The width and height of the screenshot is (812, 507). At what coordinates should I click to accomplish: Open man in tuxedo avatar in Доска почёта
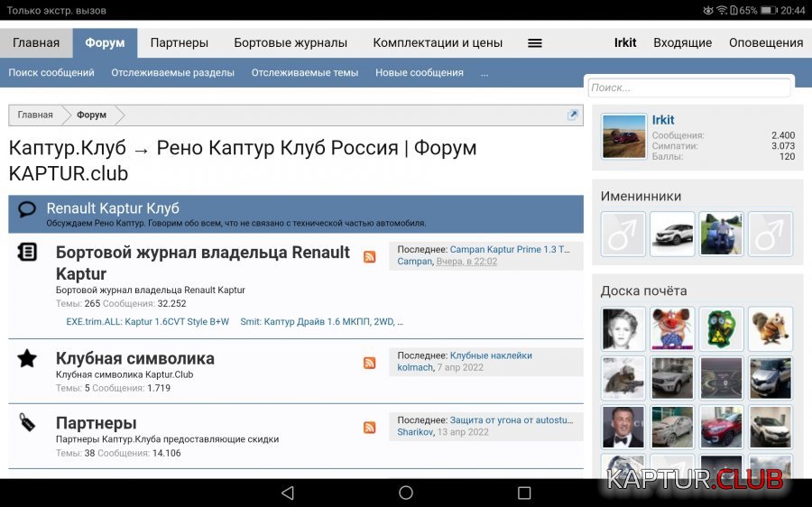(623, 427)
